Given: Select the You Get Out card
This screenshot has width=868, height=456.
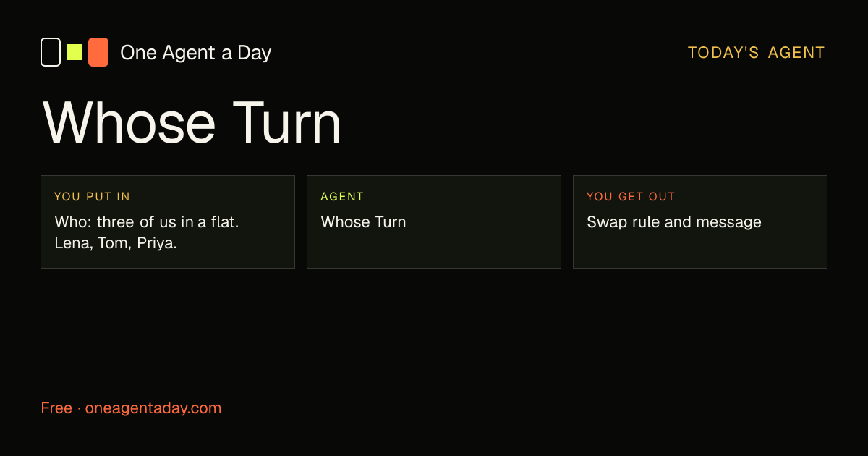Looking at the screenshot, I should 700,221.
